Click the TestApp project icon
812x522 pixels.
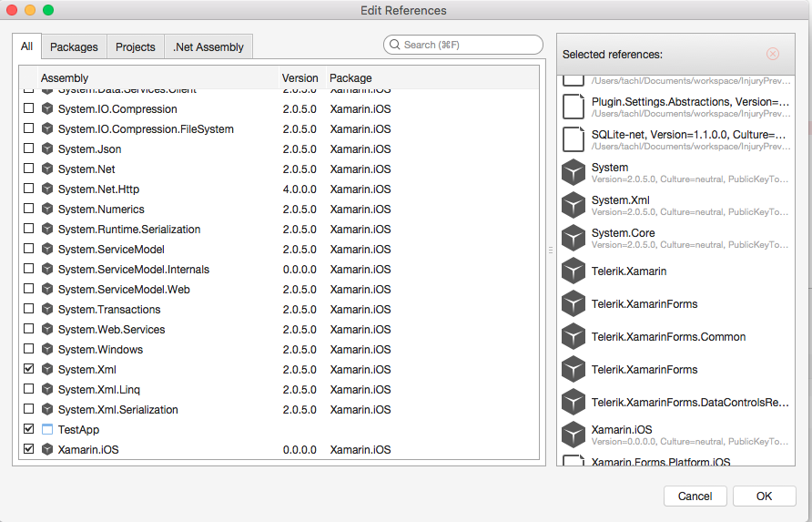(x=47, y=429)
